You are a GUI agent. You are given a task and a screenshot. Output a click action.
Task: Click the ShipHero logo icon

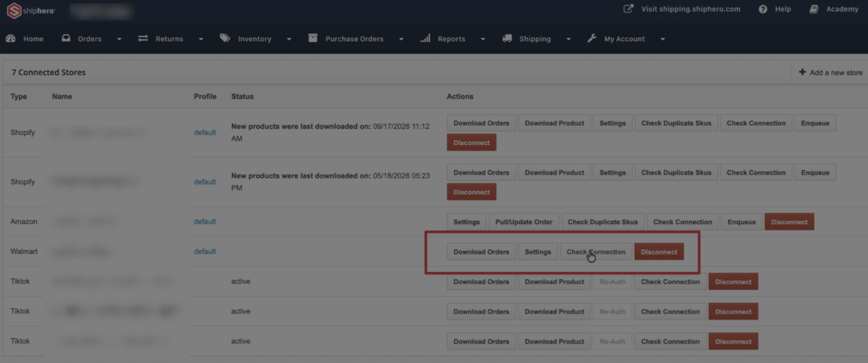click(14, 10)
